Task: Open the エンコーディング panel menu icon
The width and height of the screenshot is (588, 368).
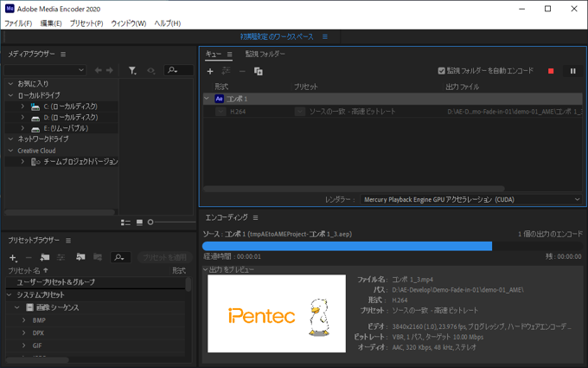Action: [x=255, y=217]
